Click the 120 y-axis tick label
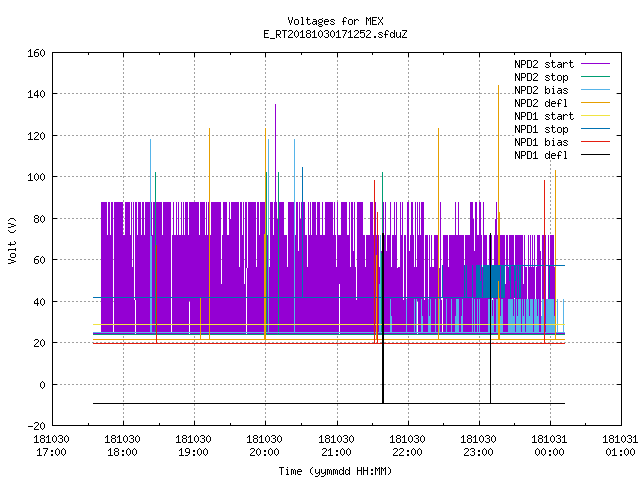The width and height of the screenshot is (640, 480). click(x=36, y=136)
